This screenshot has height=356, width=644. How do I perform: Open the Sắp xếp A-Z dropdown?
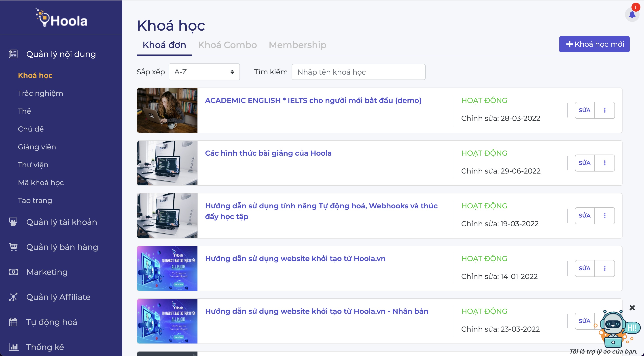pos(204,72)
